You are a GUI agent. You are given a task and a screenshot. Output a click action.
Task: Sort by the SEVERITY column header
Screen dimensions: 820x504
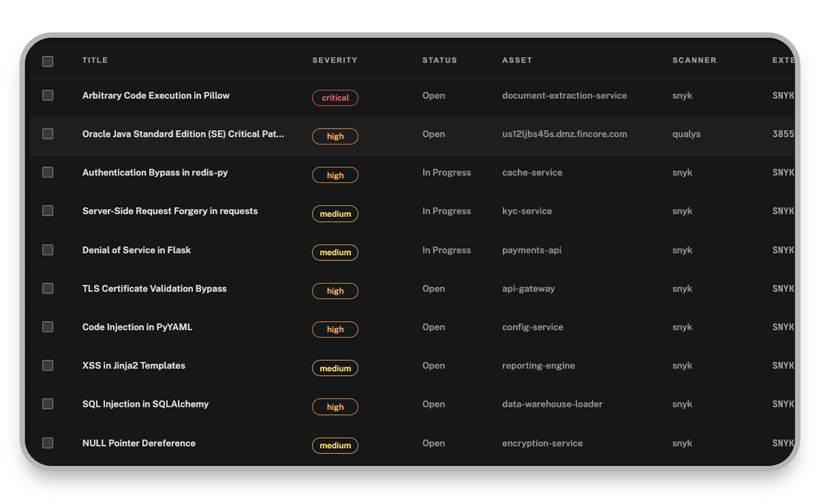335,60
